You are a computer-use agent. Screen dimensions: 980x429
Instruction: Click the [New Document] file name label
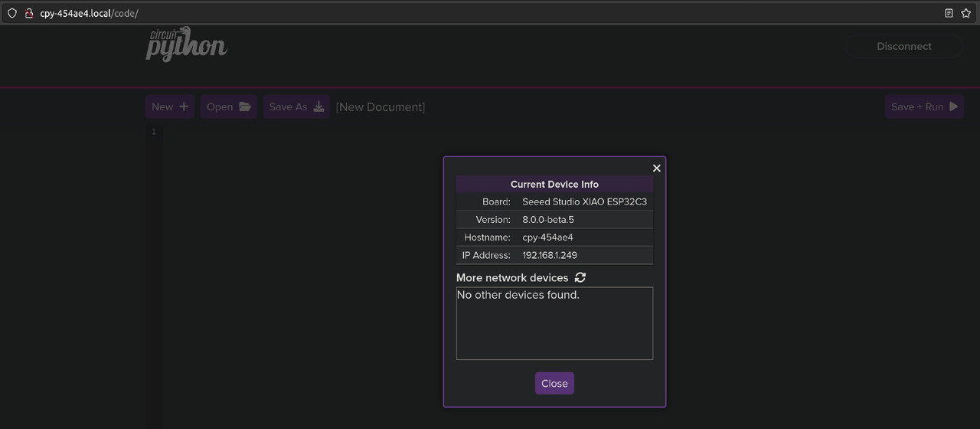[381, 107]
